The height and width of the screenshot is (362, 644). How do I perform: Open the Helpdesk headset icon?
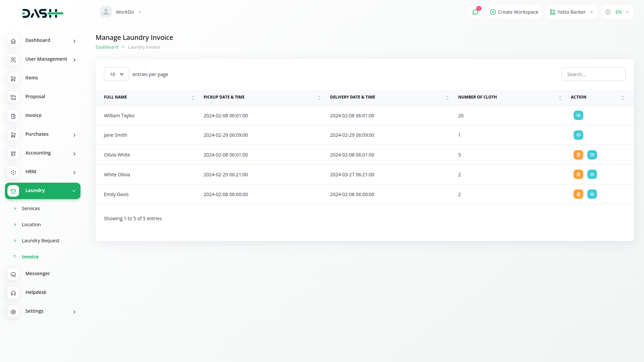[x=13, y=293]
